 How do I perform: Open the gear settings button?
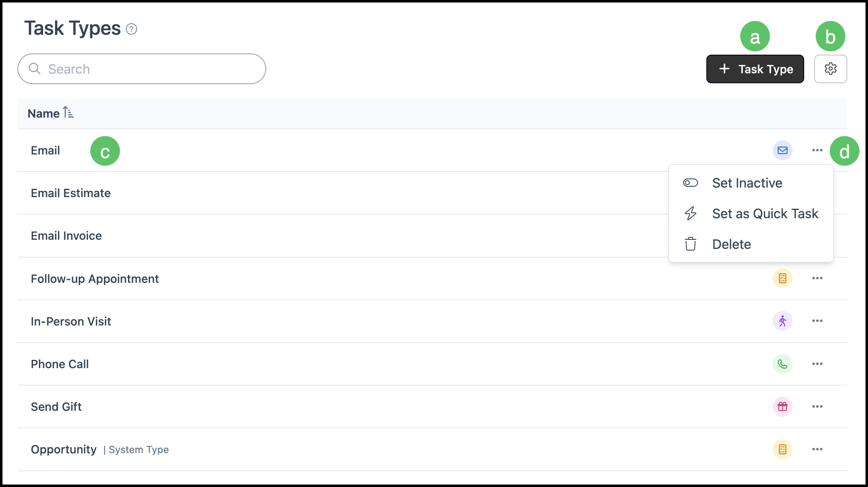tap(830, 69)
